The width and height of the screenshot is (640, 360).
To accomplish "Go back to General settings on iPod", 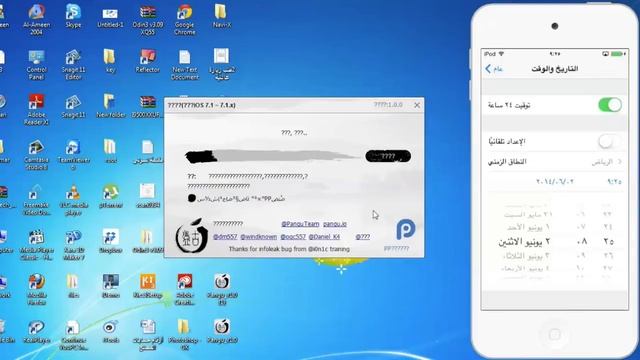I will pos(494,69).
